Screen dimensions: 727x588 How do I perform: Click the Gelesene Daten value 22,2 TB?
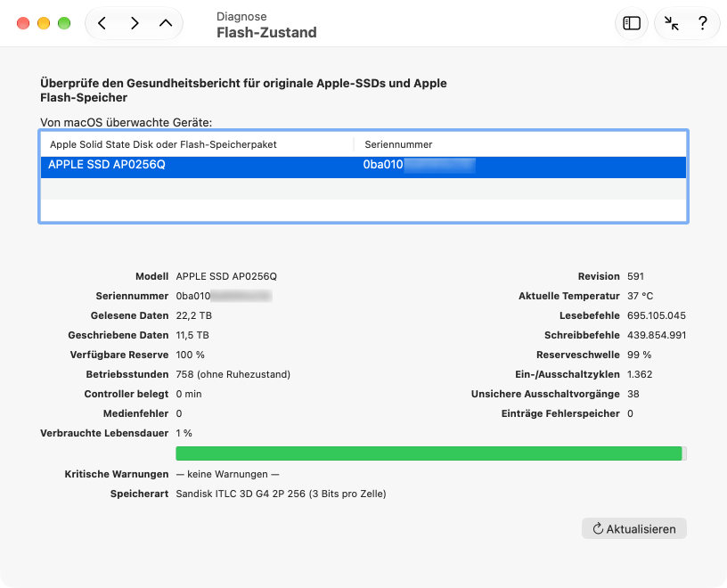point(194,315)
